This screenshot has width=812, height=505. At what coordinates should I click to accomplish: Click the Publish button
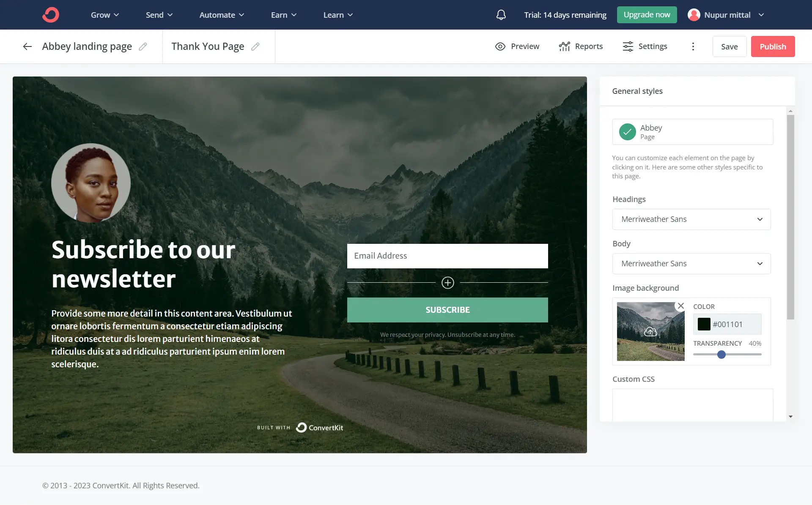(x=773, y=46)
